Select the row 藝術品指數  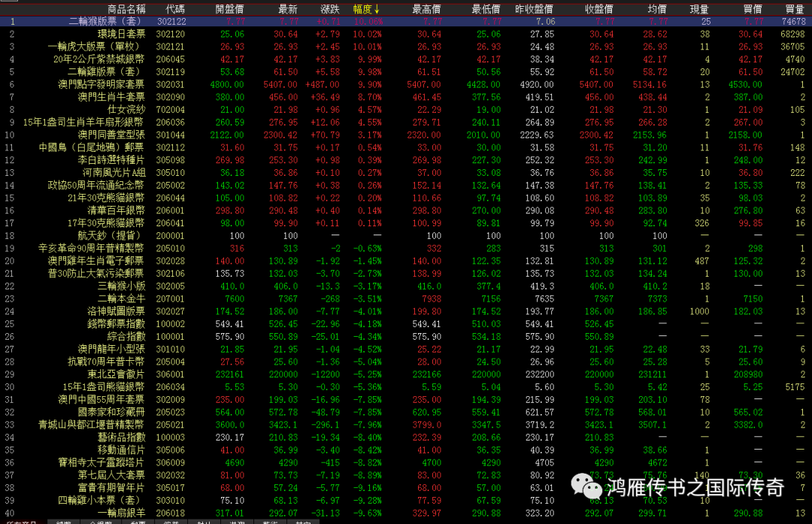(406, 437)
